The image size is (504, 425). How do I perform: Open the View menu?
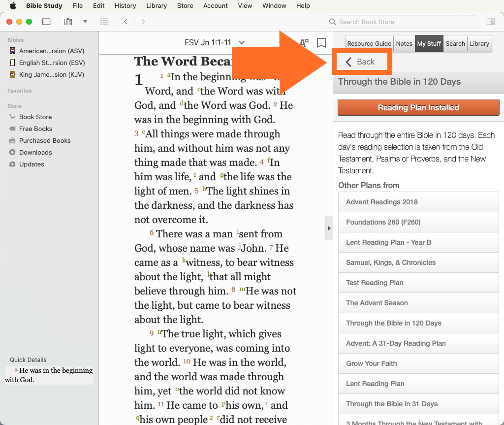pyautogui.click(x=245, y=6)
